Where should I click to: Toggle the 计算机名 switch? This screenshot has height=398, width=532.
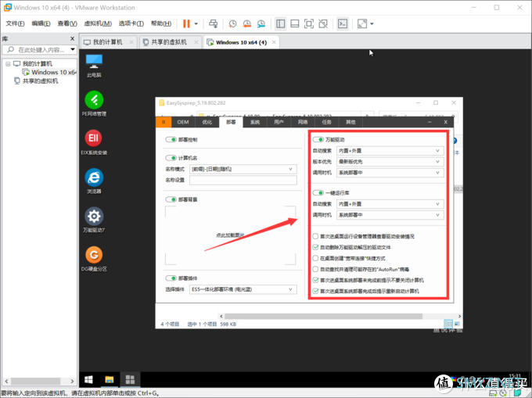[171, 158]
